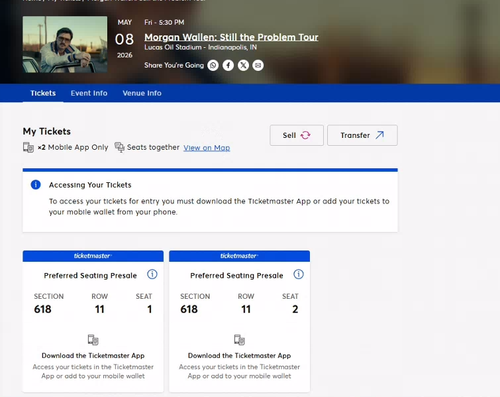Click the Transfer button

[x=362, y=135]
